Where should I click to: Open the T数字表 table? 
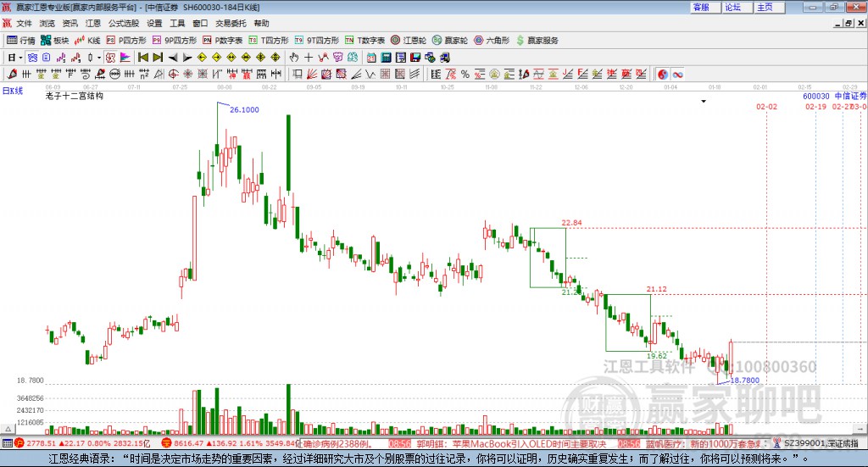point(364,41)
